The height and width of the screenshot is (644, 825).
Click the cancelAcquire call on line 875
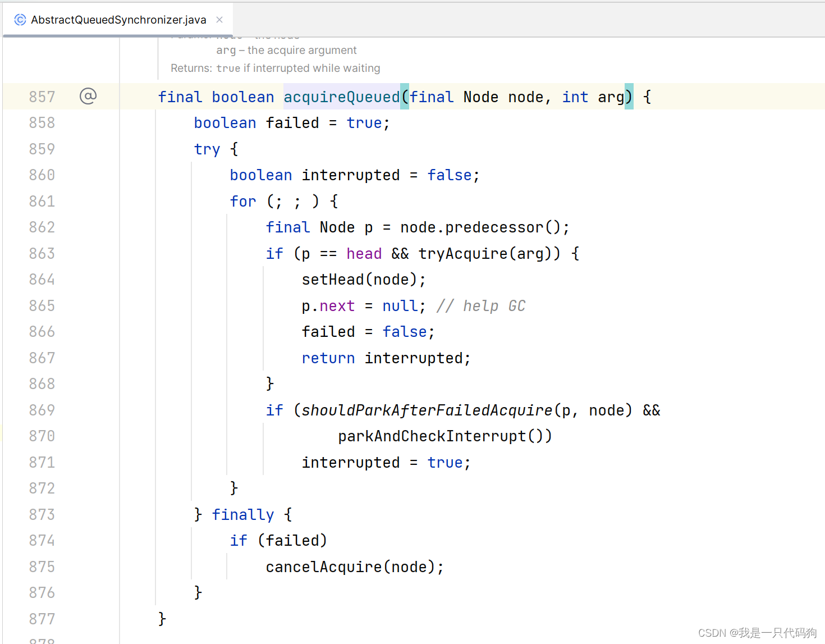[324, 567]
